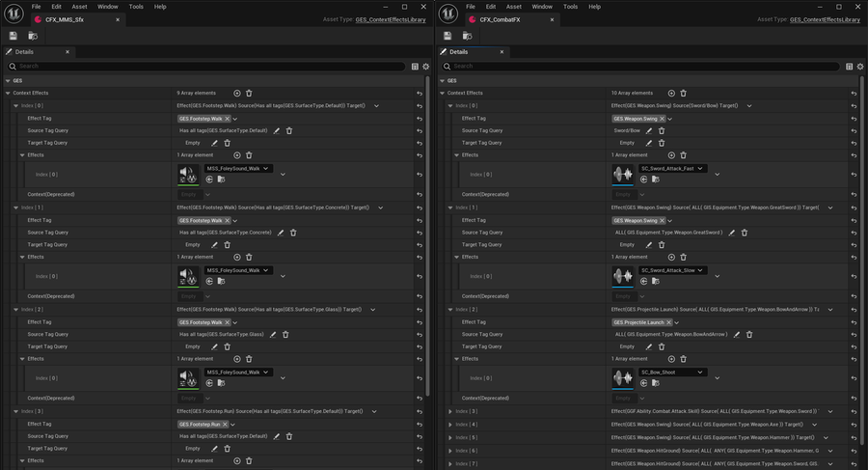Open settings gear in left Details panel
Viewport: 868px width, 470px height.
click(x=425, y=67)
